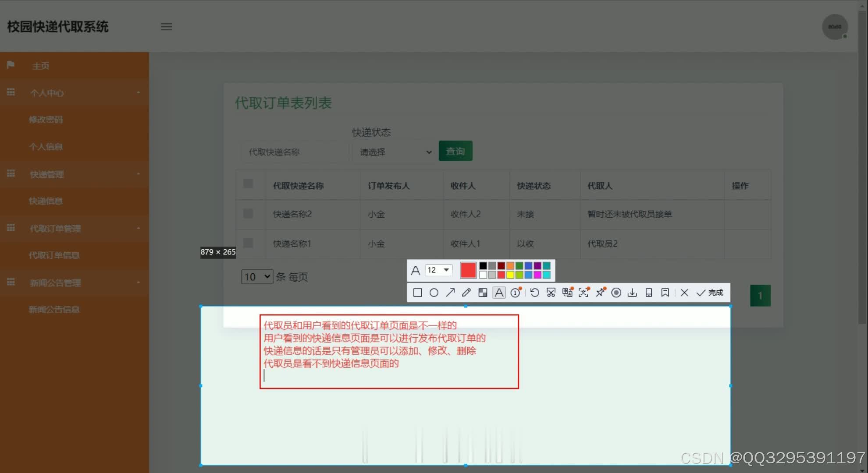This screenshot has height=473, width=868.
Task: Select the ellipse drawing tool
Action: (434, 293)
